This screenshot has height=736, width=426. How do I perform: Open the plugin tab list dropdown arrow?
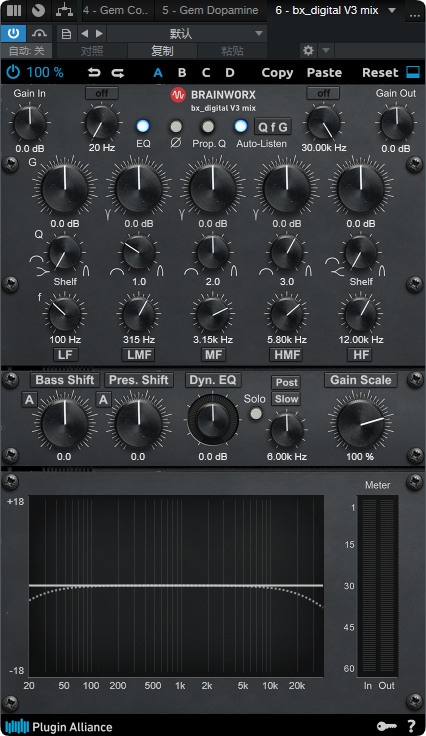[392, 10]
